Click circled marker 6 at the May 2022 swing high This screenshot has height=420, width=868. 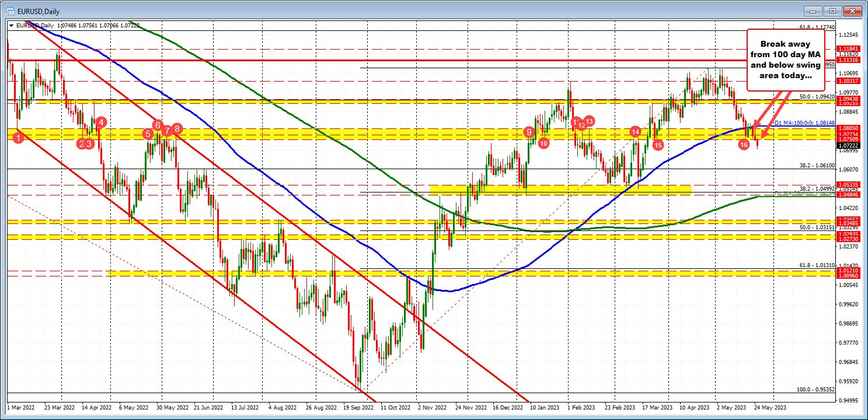coord(157,125)
